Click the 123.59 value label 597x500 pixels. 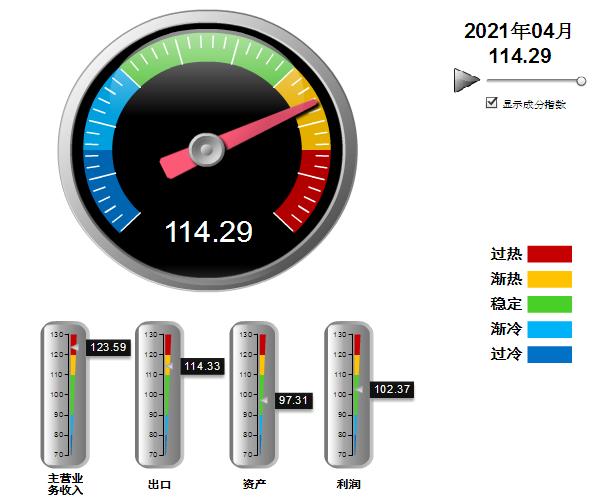pos(108,347)
